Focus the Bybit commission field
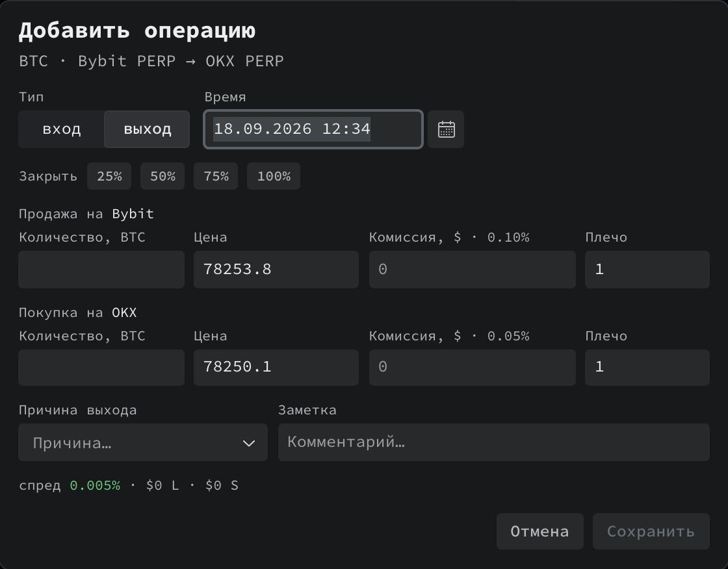This screenshot has width=728, height=569. click(472, 270)
